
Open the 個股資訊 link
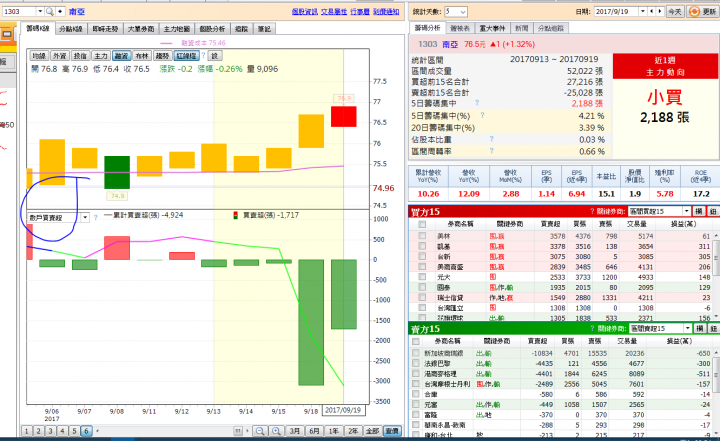click(x=304, y=11)
